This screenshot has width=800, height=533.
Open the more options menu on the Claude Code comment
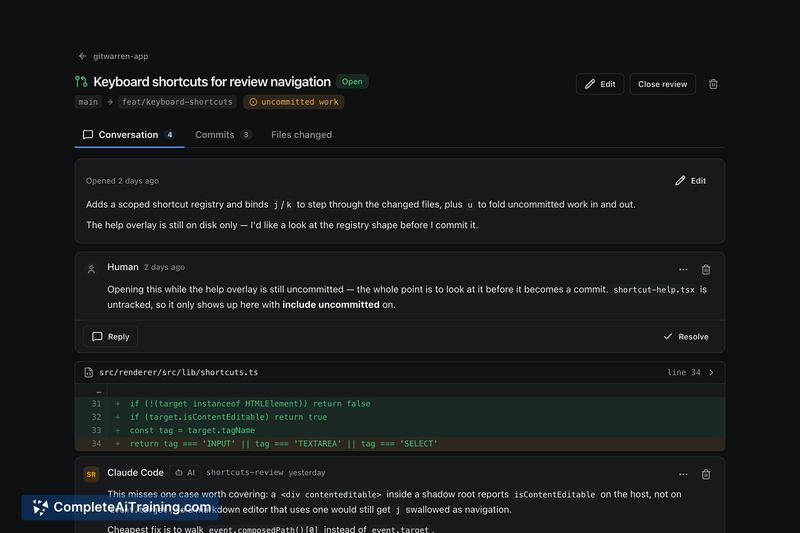coord(683,474)
